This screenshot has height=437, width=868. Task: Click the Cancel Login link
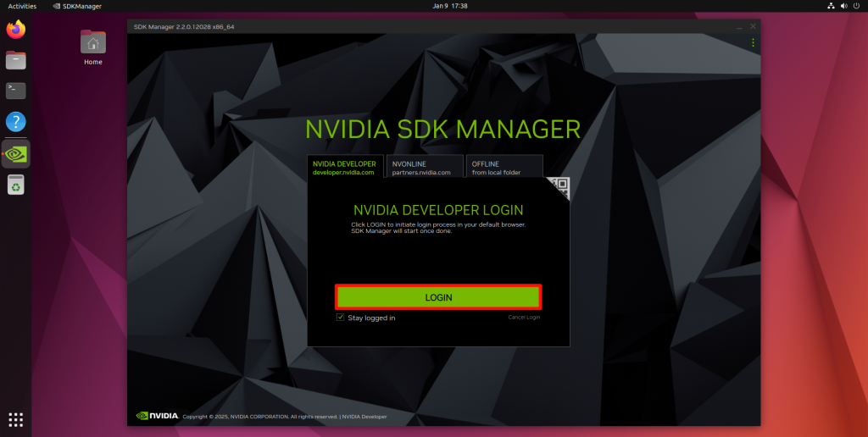pyautogui.click(x=524, y=318)
